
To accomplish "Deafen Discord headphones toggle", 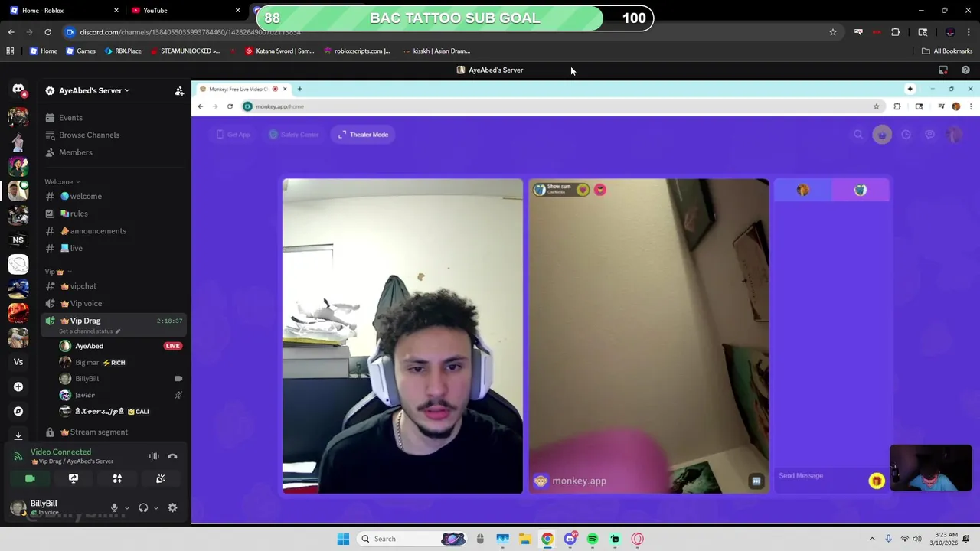I will 143,507.
